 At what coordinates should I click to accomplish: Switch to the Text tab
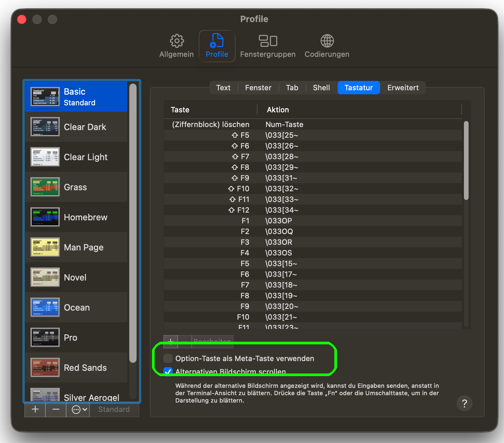[x=223, y=88]
